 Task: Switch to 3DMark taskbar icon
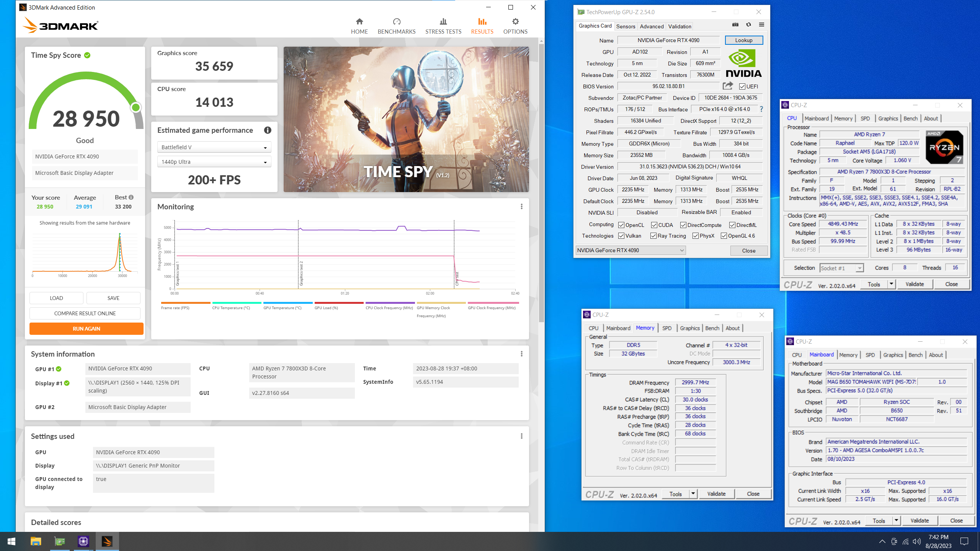pos(107,541)
